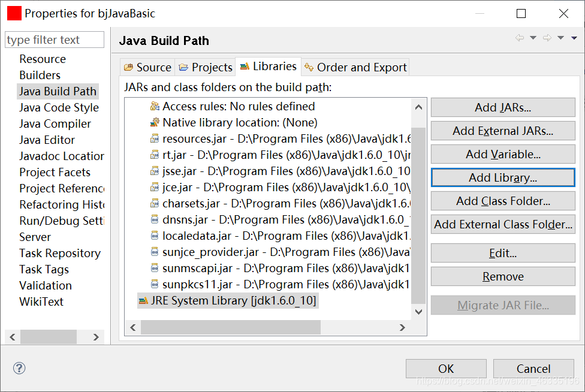Viewport: 585px width, 392px height.
Task: Open forward history dropdown arrow
Action: (x=561, y=38)
